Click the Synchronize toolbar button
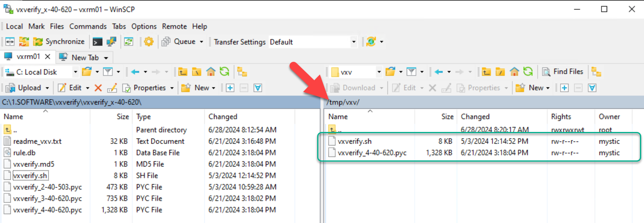The image size is (644, 223). (x=59, y=42)
